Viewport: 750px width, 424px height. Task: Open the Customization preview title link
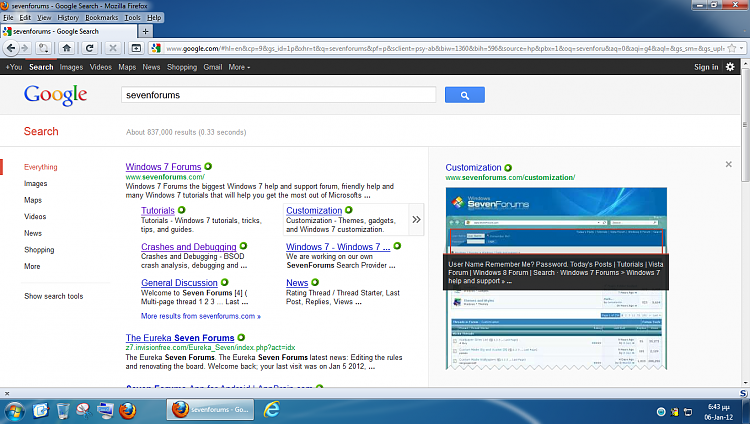pos(473,167)
